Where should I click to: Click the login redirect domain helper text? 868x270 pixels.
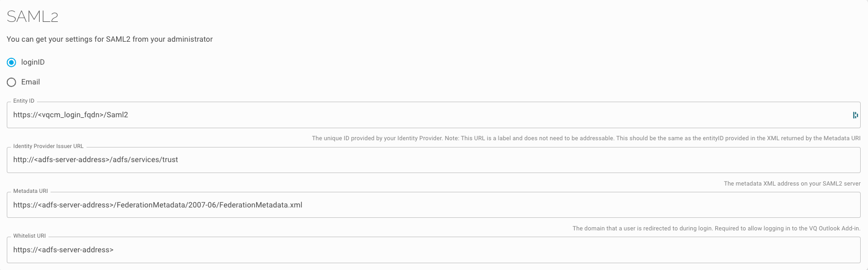pyautogui.click(x=716, y=228)
